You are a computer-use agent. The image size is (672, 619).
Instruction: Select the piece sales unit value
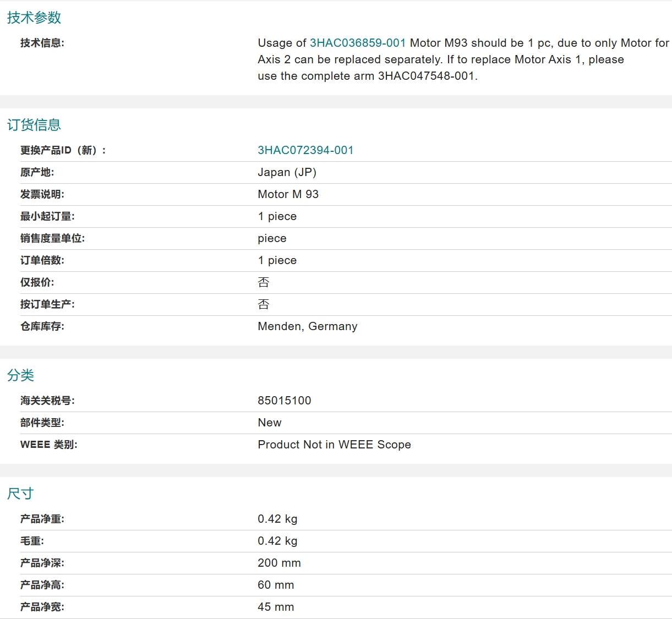pos(272,238)
